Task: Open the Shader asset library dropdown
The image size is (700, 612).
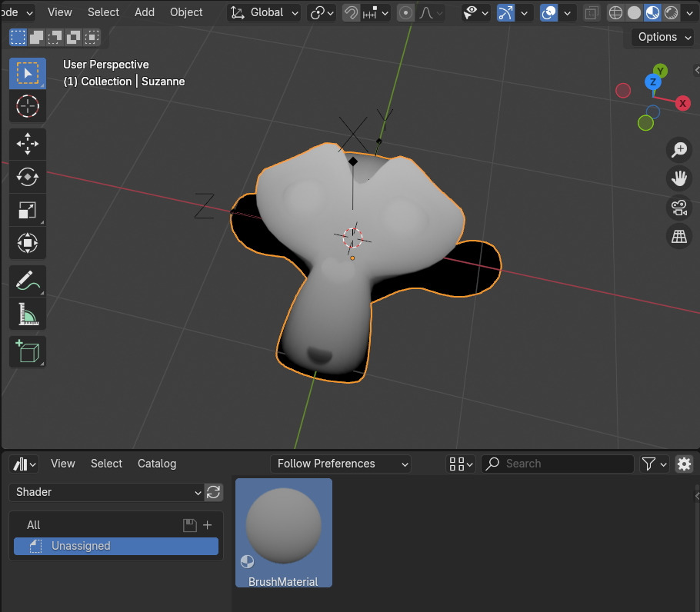Action: pos(107,493)
